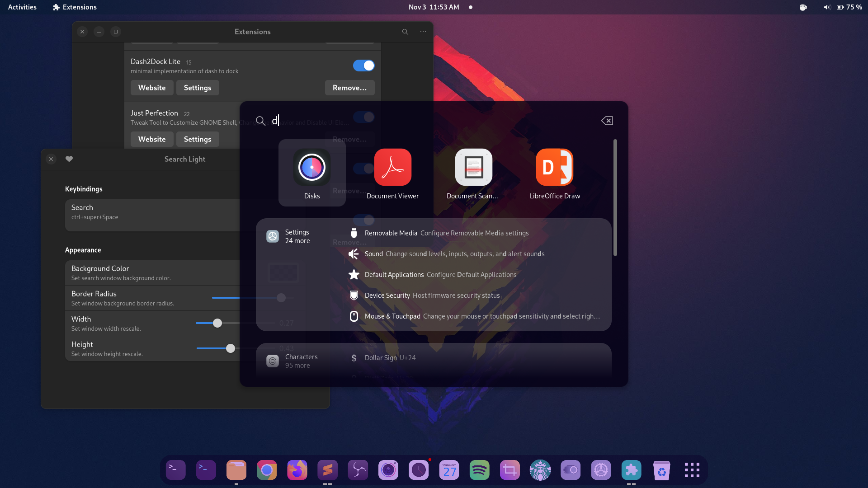Open Spotify from the dock
The width and height of the screenshot is (868, 488).
pos(479,470)
